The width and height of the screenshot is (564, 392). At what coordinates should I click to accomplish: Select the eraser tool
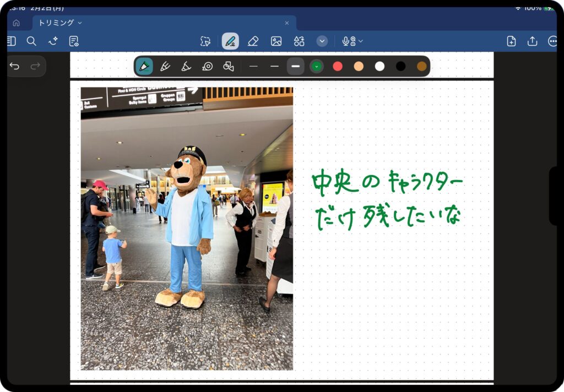click(253, 41)
